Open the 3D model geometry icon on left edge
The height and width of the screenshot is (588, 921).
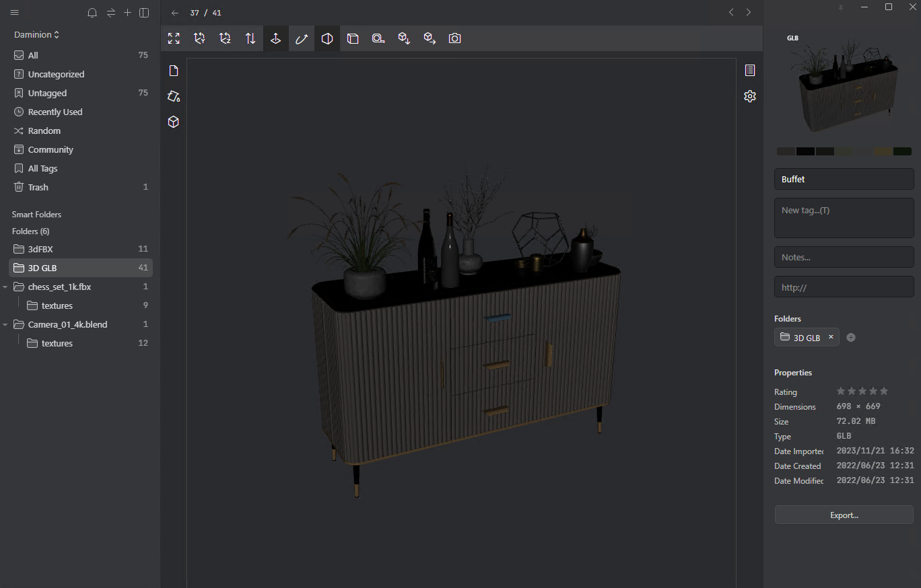pos(174,122)
